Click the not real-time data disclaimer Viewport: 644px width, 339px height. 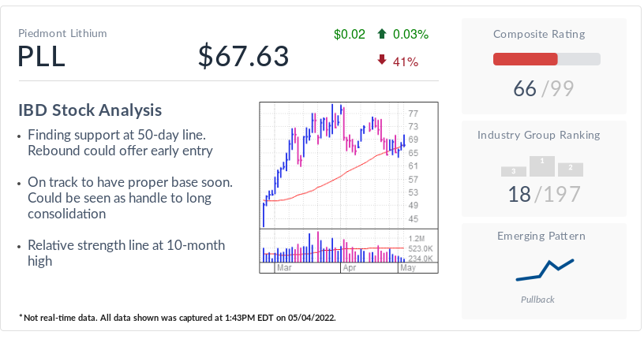click(178, 318)
